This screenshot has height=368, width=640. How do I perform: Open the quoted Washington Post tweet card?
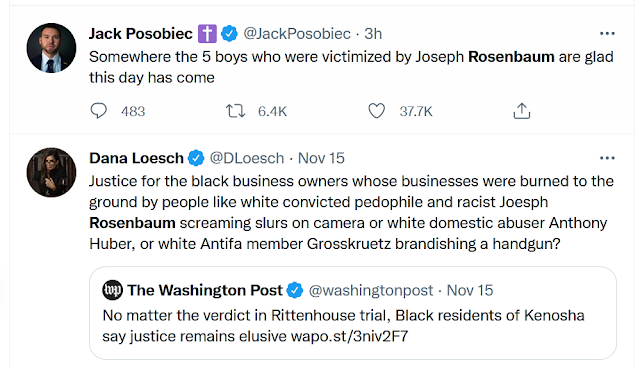tap(353, 313)
